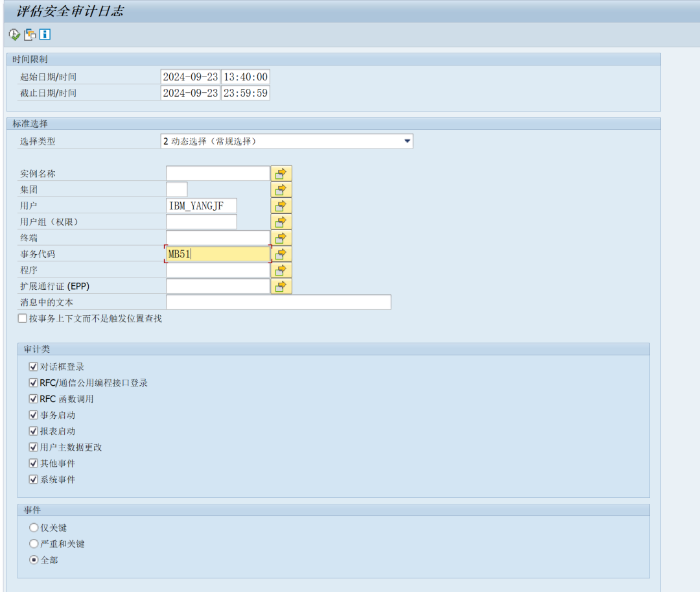Click the 实例名称 input field
700x592 pixels.
[218, 174]
